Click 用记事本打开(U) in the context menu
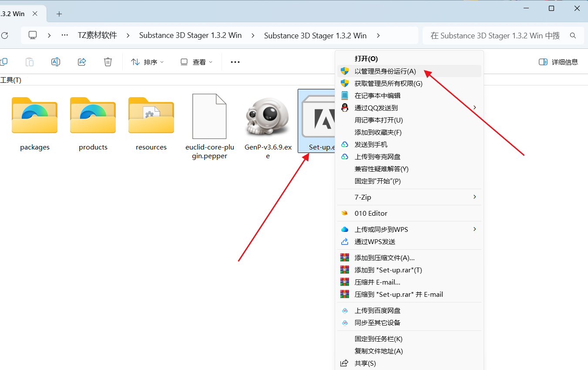 pos(409,120)
